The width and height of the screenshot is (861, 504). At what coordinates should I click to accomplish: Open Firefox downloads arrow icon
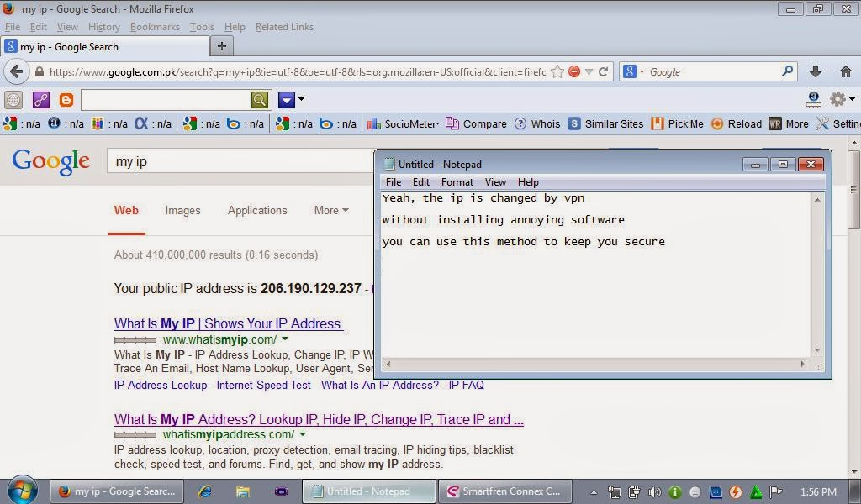click(x=816, y=71)
